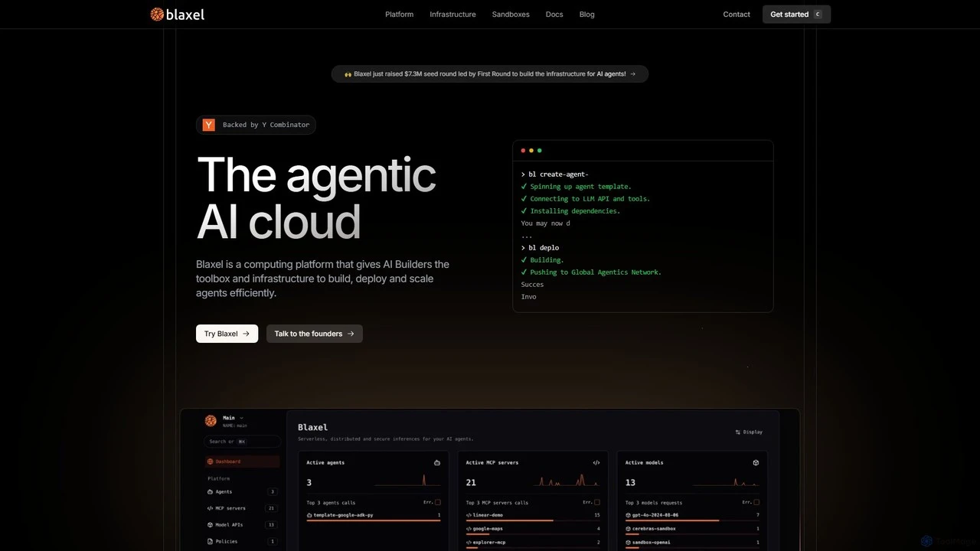Viewport: 980px width, 551px height.
Task: Click the "gpt-4o-2024-08-06" model name
Action: [655, 516]
